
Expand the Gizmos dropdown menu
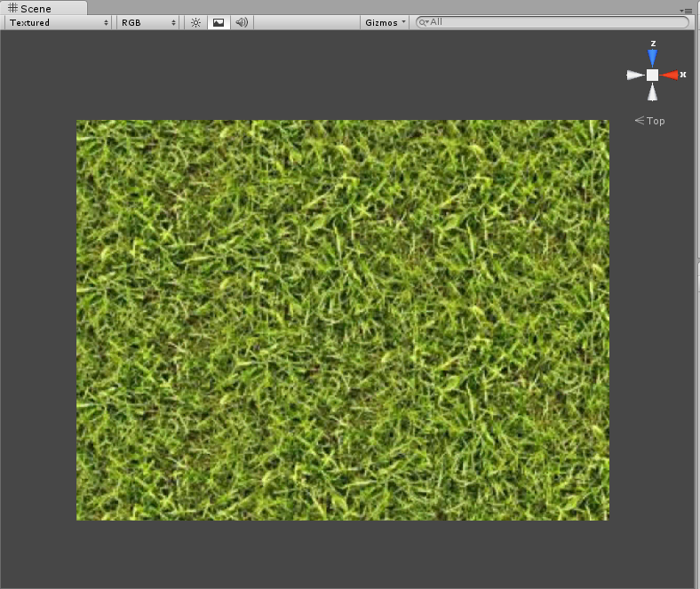click(x=386, y=22)
